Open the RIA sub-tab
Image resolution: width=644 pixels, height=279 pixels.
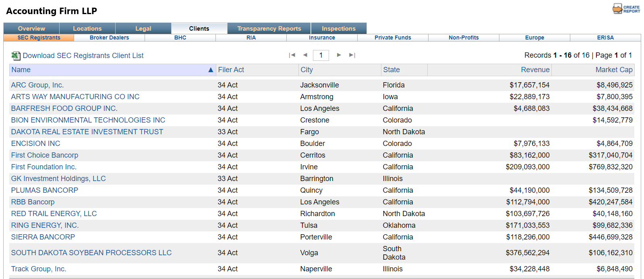[251, 37]
